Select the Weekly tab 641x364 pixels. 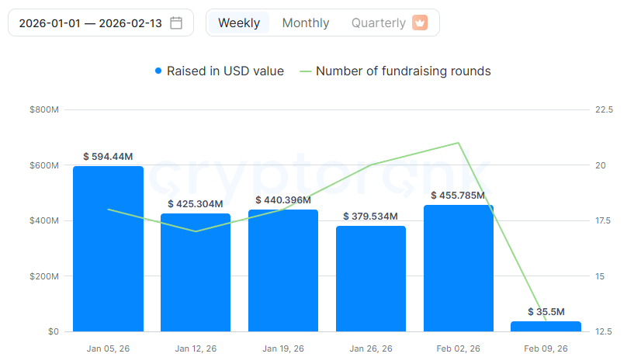239,23
